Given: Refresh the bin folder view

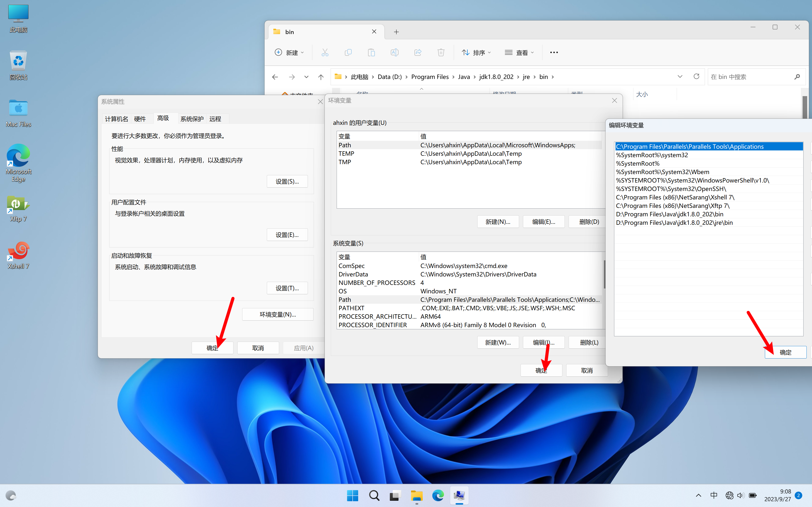Looking at the screenshot, I should (696, 77).
